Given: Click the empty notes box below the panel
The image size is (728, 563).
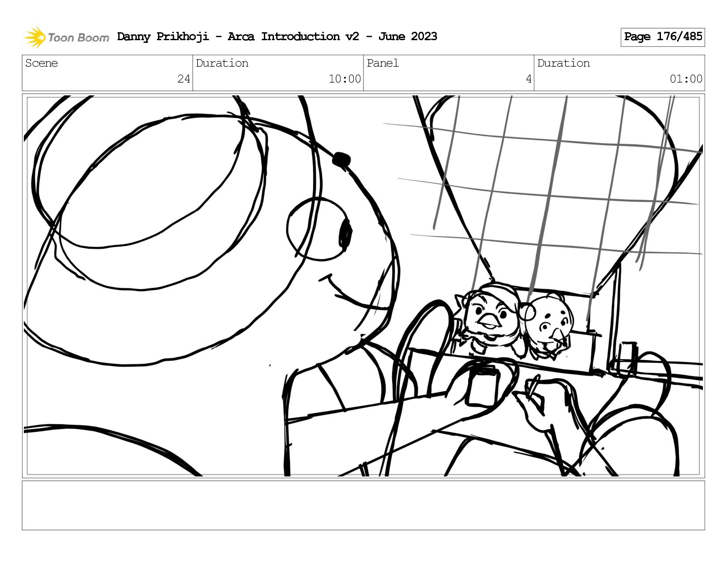Looking at the screenshot, I should tap(364, 506).
